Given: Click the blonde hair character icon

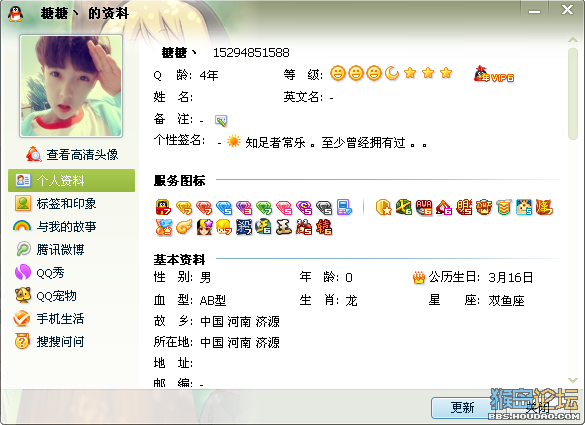Looking at the screenshot, I should (224, 227).
